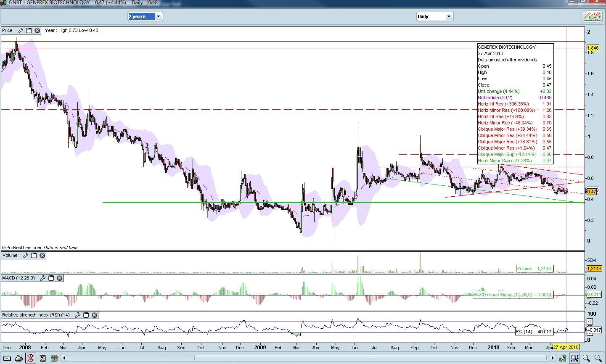This screenshot has height=364, width=606.
Task: Click the 2010 year label on time axis
Action: pyautogui.click(x=493, y=348)
